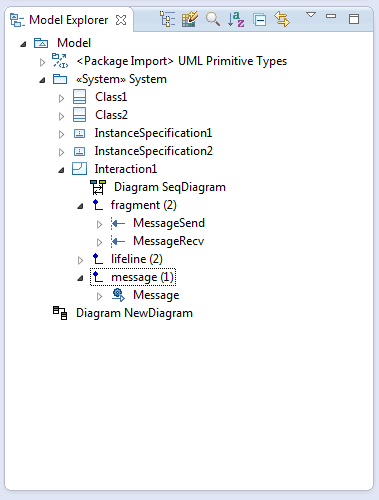Click the Interaction1 interaction icon
379x500 pixels.
click(x=79, y=169)
